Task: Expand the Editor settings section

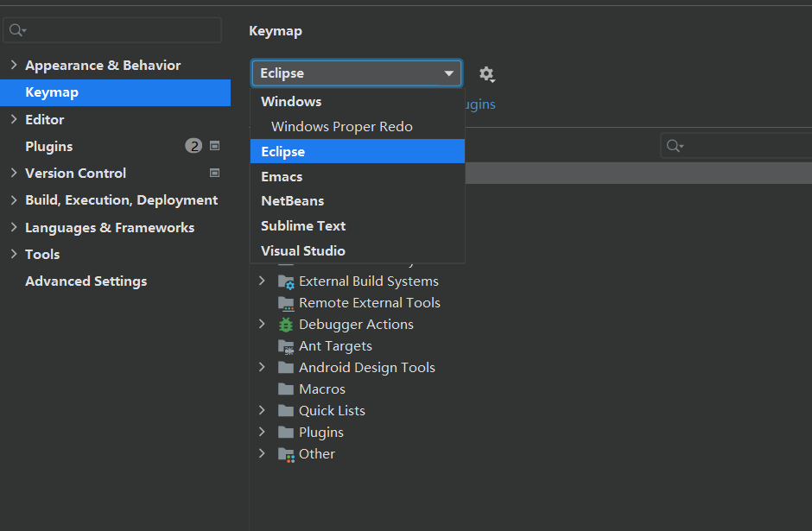Action: click(14, 119)
